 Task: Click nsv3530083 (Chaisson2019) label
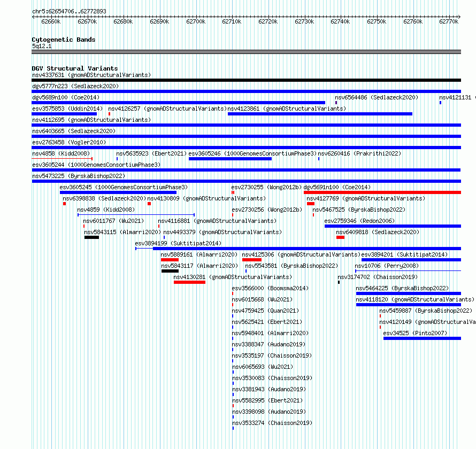click(272, 378)
